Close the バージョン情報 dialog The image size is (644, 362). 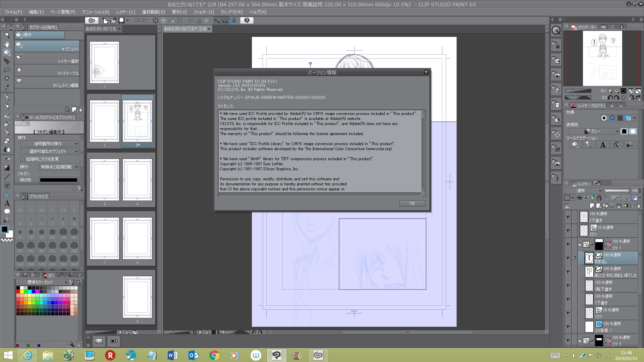coord(426,72)
